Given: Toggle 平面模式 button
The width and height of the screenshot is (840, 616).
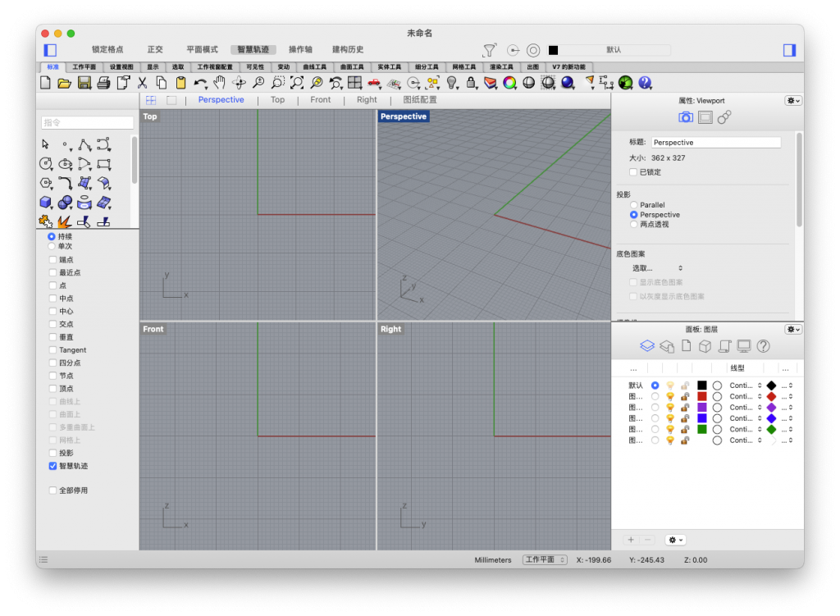Looking at the screenshot, I should coord(202,49).
